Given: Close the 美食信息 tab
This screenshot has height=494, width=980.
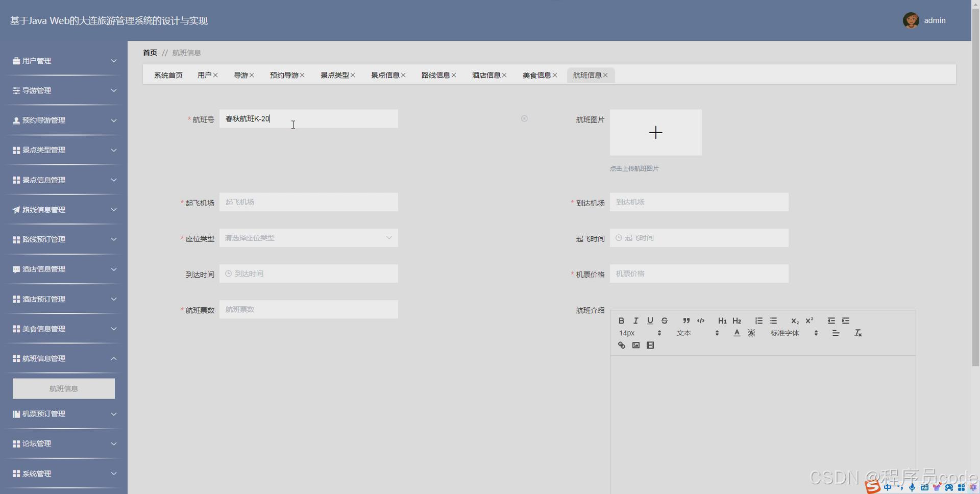Looking at the screenshot, I should coord(555,75).
